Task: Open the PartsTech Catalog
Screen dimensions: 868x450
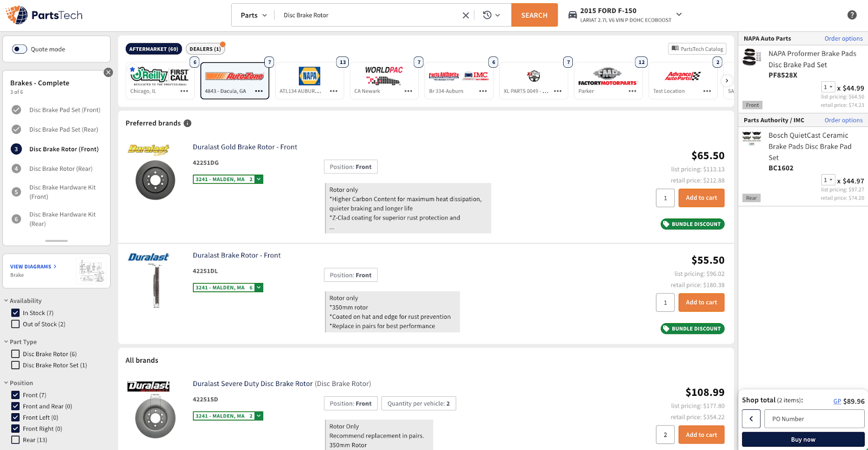Action: point(697,49)
